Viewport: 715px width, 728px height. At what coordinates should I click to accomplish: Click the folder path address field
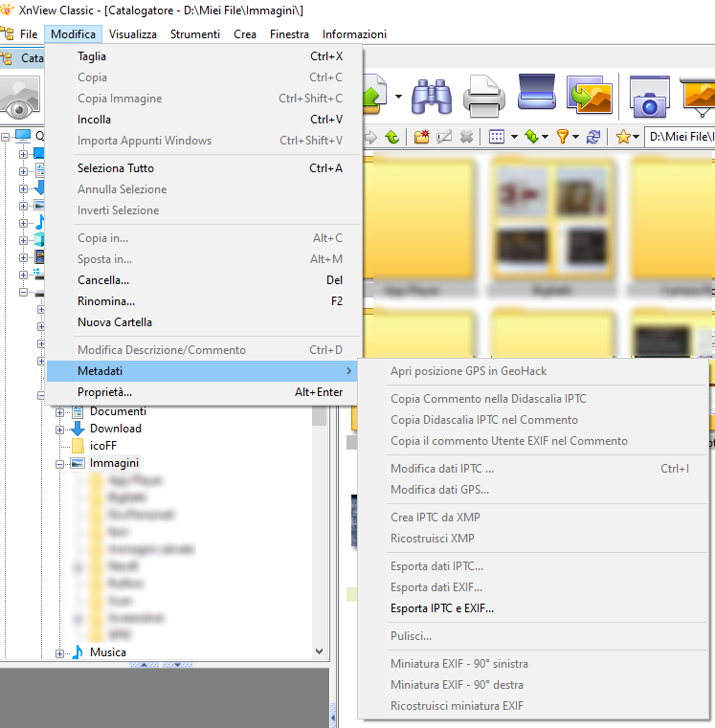click(680, 137)
